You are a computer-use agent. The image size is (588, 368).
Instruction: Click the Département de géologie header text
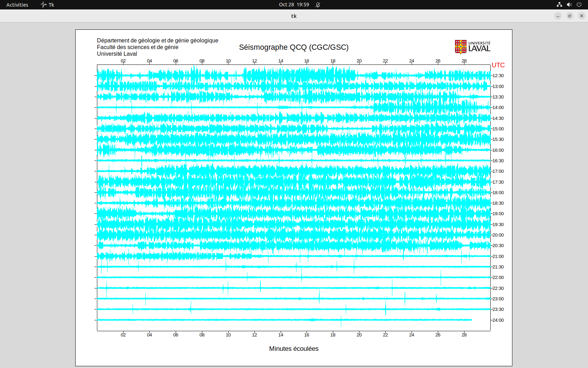[157, 41]
